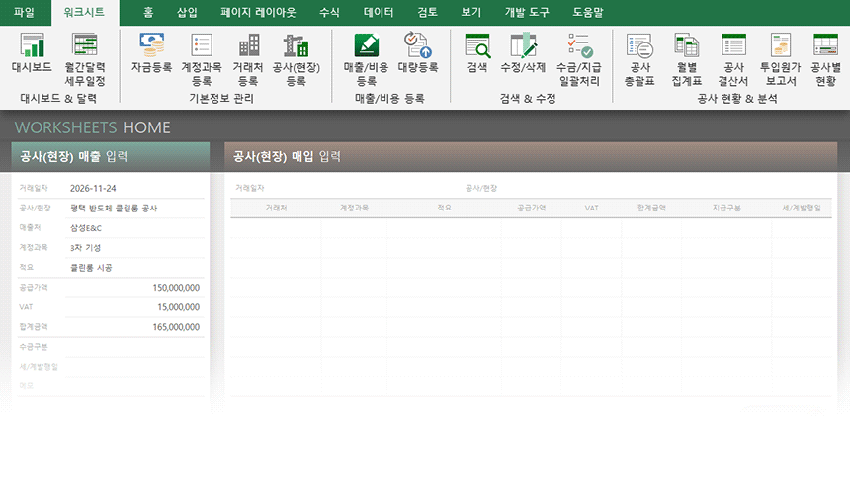
Task: Open the 대시보드 dashboard icon
Action: (32, 45)
